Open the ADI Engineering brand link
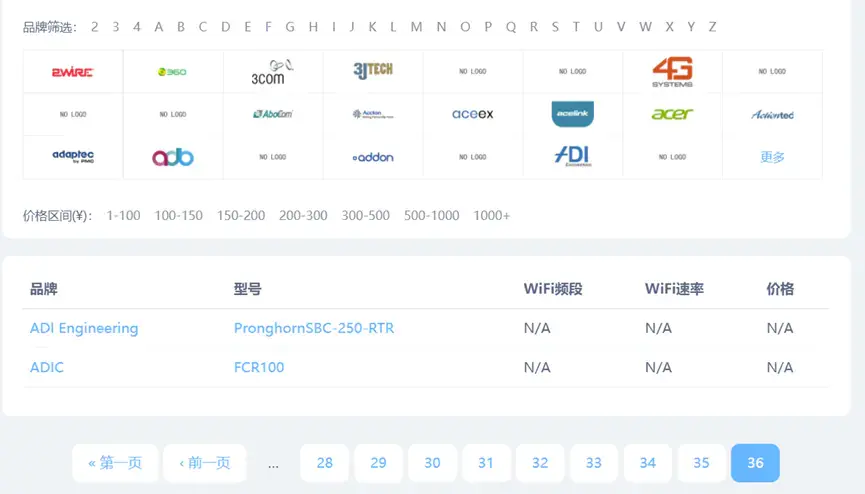This screenshot has height=494, width=865. click(x=84, y=328)
